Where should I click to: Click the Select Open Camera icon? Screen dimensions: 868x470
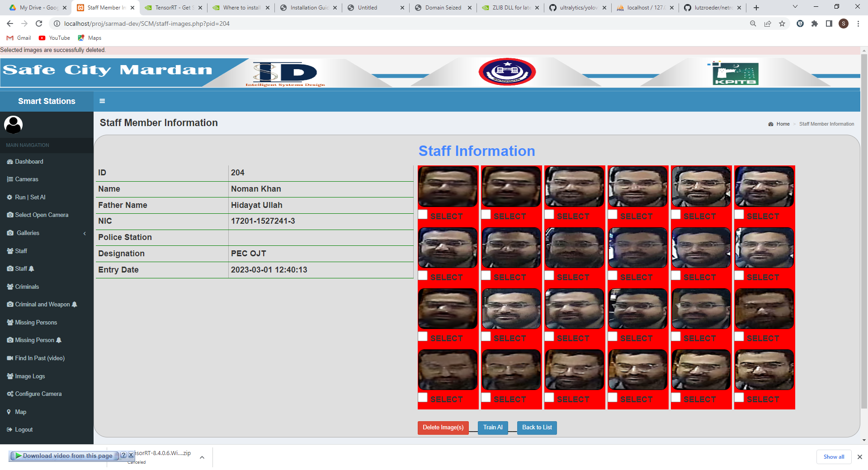[10, 215]
